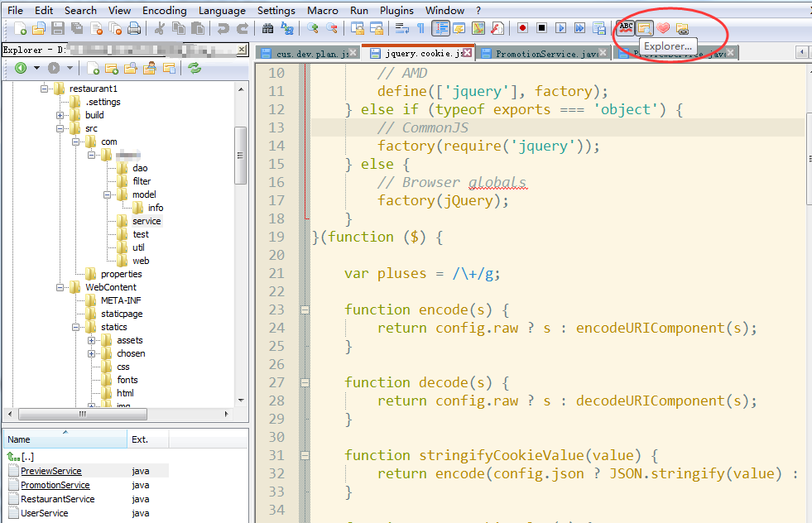Select the Find binoculars icon
The height and width of the screenshot is (523, 812).
(x=267, y=27)
